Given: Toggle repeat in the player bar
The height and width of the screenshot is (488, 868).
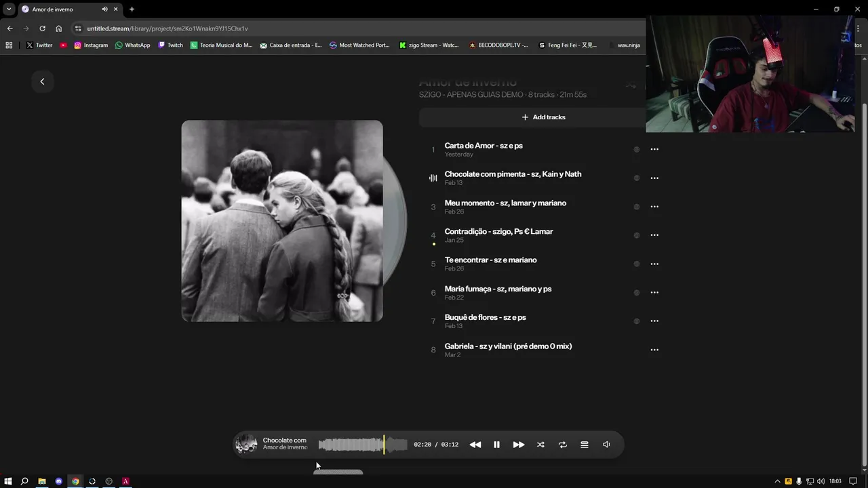Looking at the screenshot, I should [562, 445].
